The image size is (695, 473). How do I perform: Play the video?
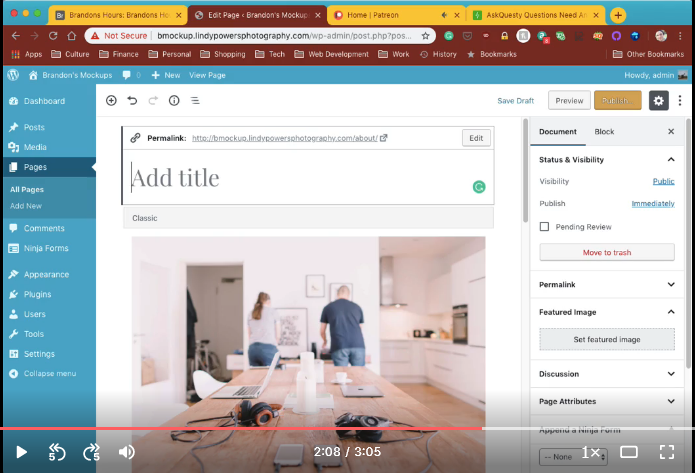[21, 452]
